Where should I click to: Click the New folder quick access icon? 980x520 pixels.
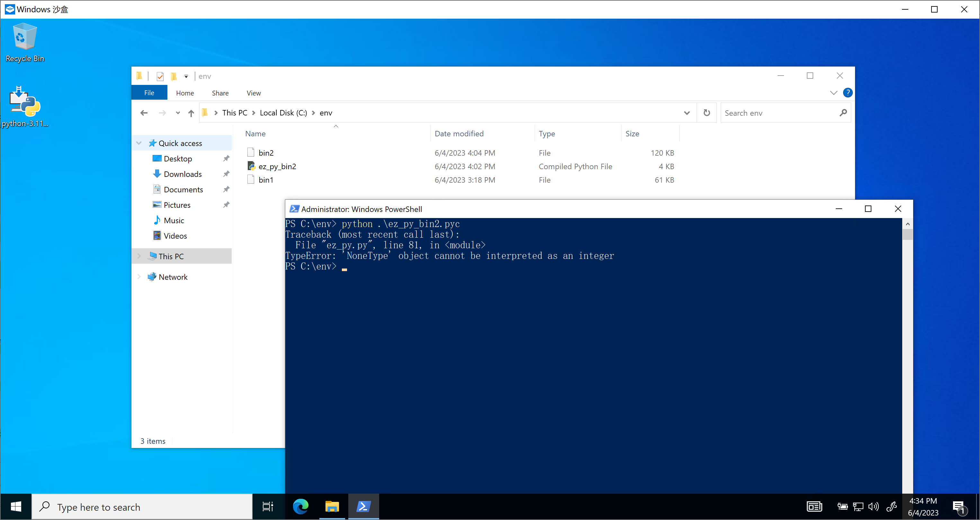coord(174,76)
